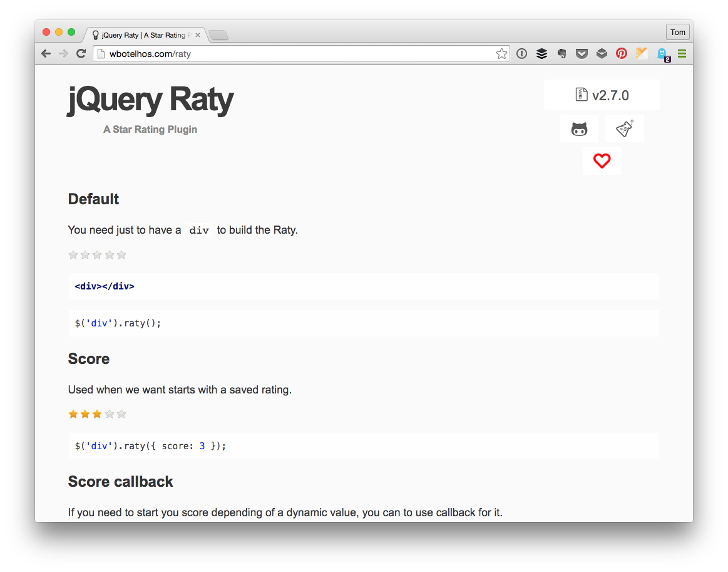This screenshot has height=572, width=728.
Task: Click the jQuery Raty page heading
Action: point(150,99)
